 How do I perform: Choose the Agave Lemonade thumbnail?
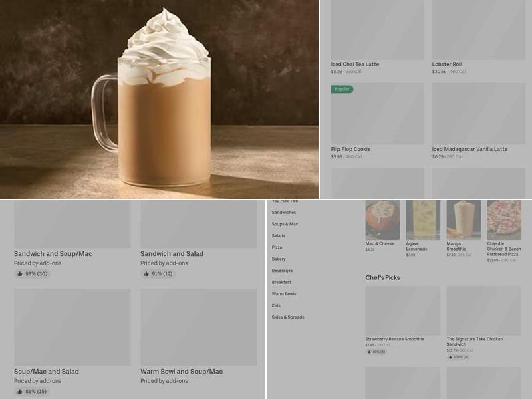[423, 220]
